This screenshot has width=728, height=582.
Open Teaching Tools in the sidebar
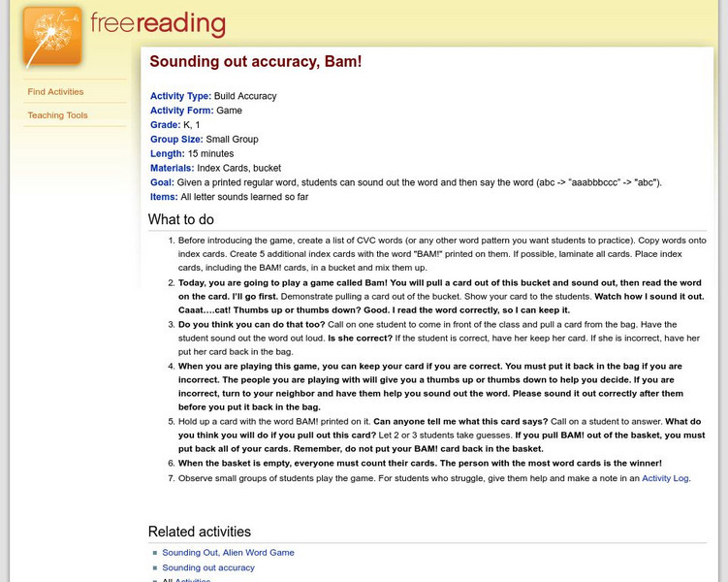[x=57, y=115]
